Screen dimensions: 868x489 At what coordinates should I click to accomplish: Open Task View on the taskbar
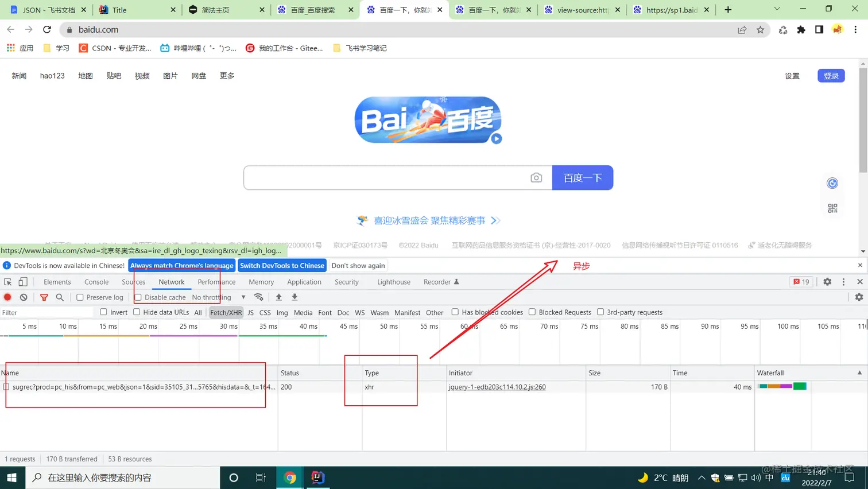click(x=261, y=478)
